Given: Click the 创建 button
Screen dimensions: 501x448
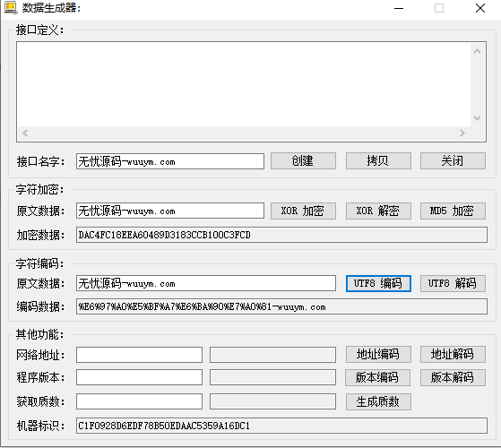Looking at the screenshot, I should point(303,160).
